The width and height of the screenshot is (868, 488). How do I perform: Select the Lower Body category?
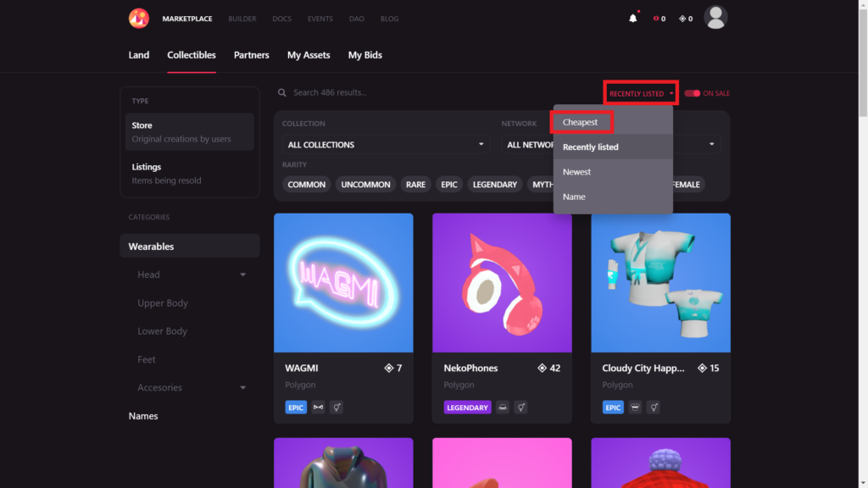tap(162, 331)
